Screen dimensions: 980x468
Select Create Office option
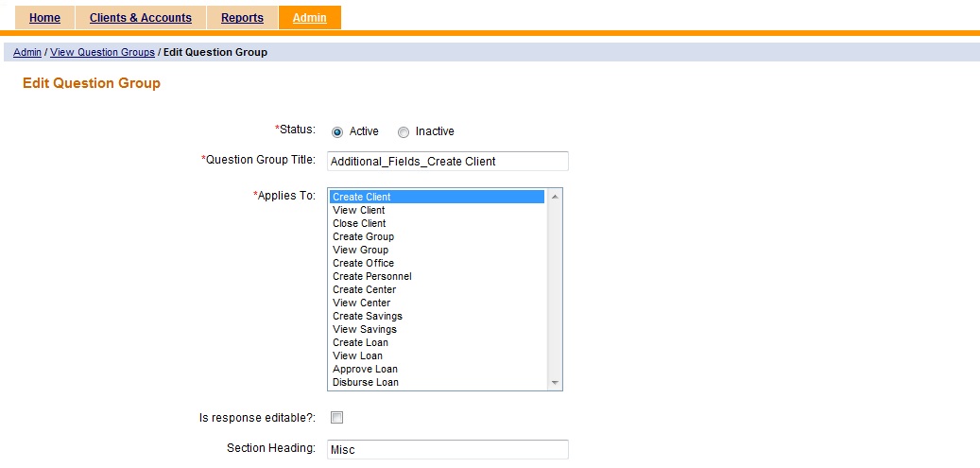tap(363, 263)
